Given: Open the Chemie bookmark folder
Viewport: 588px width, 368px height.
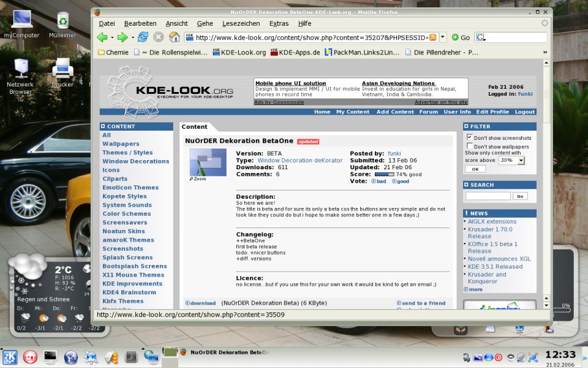Looking at the screenshot, I should [x=113, y=52].
